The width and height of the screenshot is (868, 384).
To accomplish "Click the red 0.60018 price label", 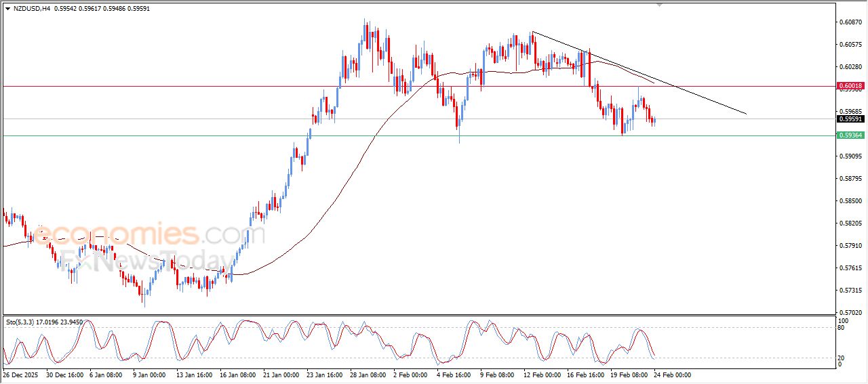I will 850,86.
